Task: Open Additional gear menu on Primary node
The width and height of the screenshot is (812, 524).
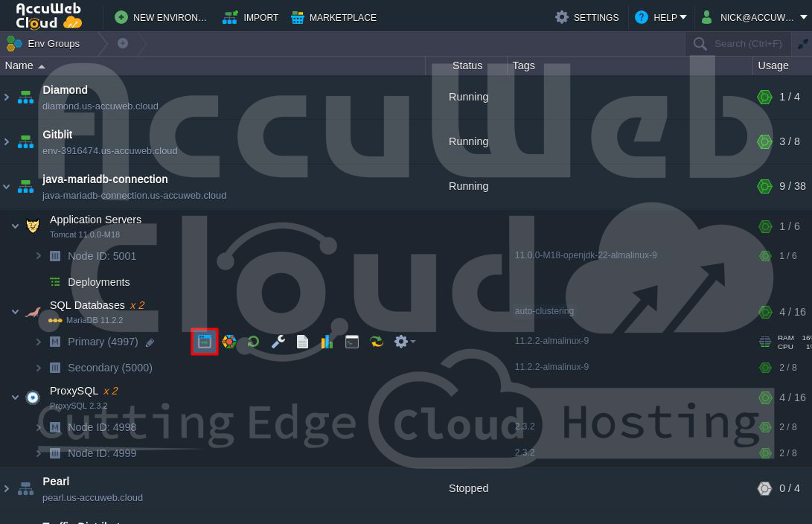Action: click(x=404, y=342)
